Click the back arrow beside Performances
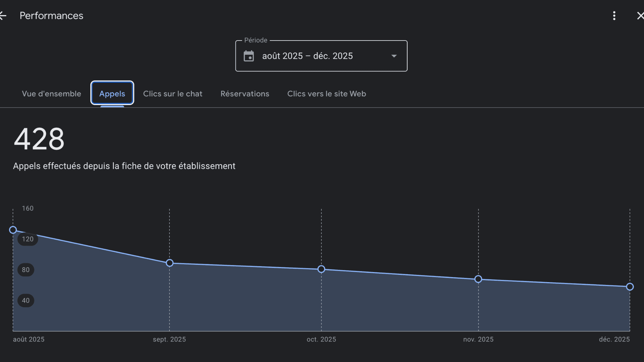The height and width of the screenshot is (362, 644). coord(3,16)
